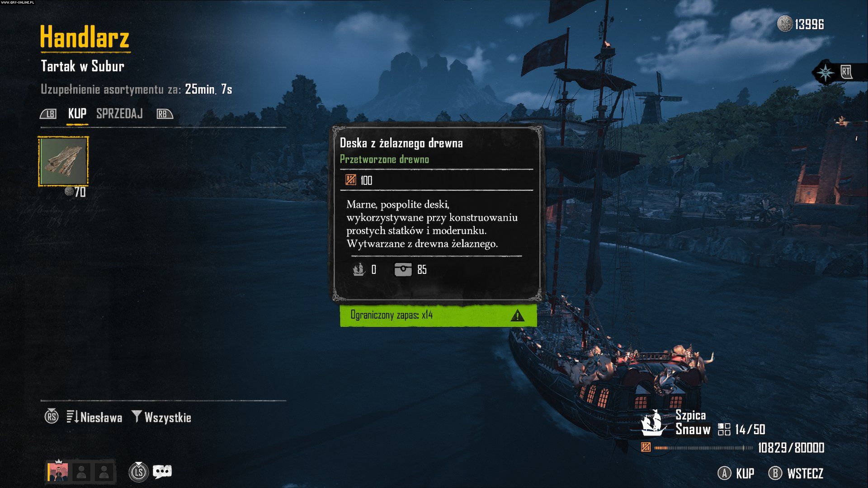868x488 pixels.
Task: Confirm purchase with the KUP button
Action: [x=736, y=473]
